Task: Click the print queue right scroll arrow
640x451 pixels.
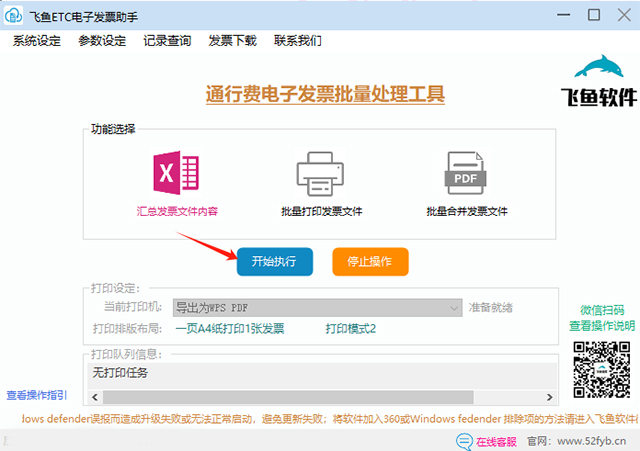Action: (x=550, y=397)
